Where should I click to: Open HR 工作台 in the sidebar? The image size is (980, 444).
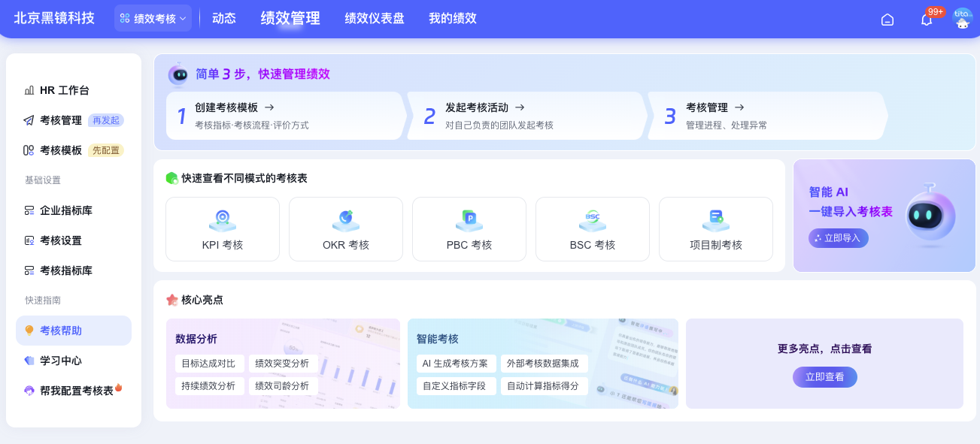65,90
